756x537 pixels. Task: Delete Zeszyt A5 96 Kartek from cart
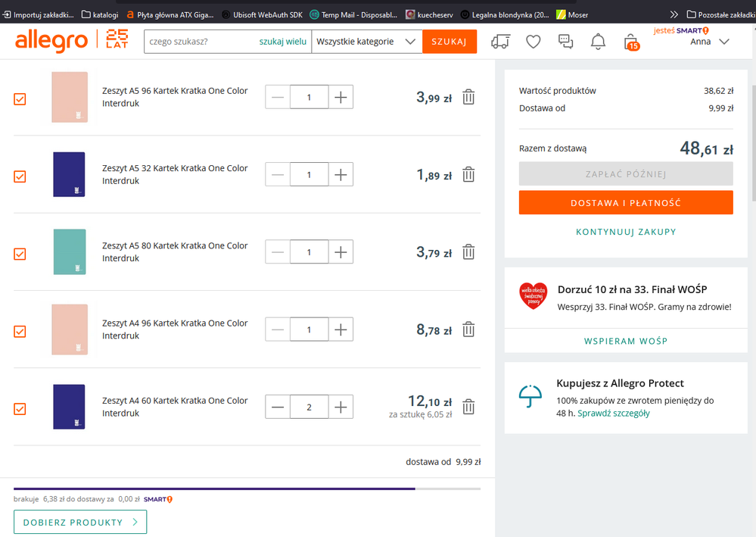(x=468, y=97)
